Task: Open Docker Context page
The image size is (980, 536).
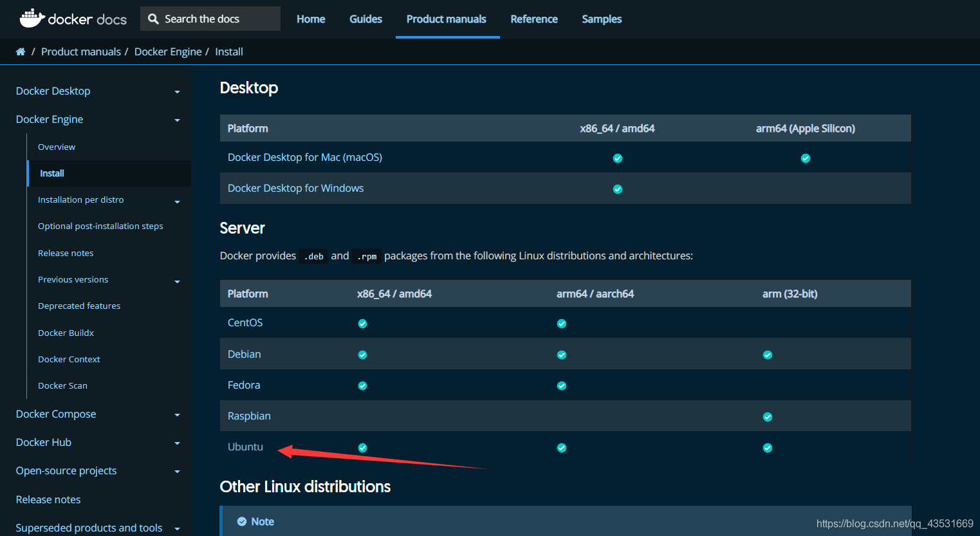Action: tap(69, 359)
